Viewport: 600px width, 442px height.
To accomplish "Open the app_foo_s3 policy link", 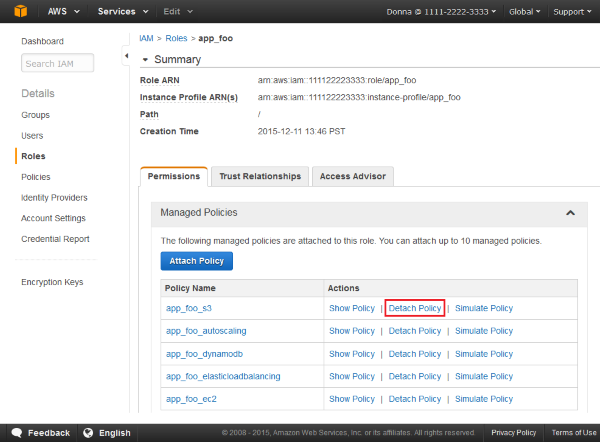I will tap(189, 308).
